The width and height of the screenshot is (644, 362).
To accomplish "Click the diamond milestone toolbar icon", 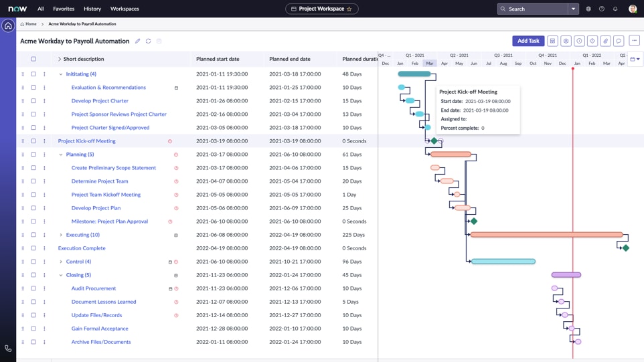I will 592,41.
